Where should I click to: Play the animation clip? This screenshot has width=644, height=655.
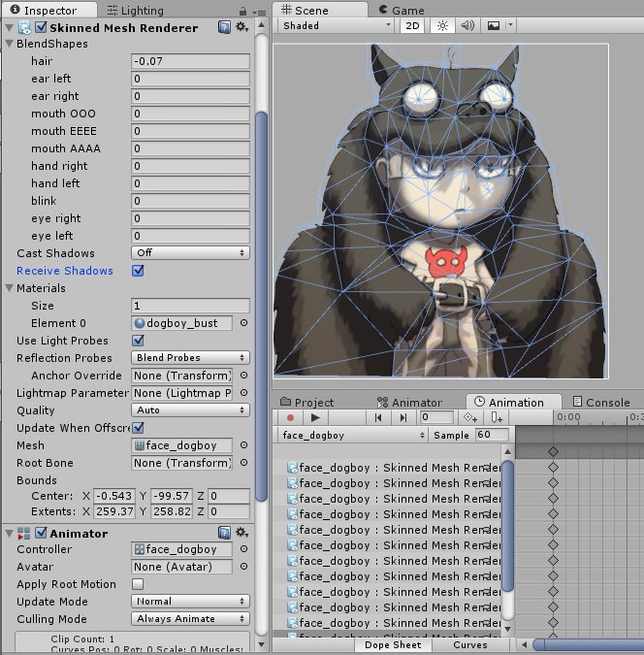point(315,417)
